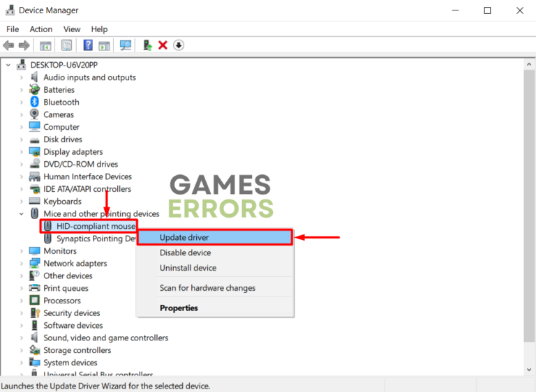Viewport: 536px width, 392px height.
Task: Expand the Display adapters node
Action: [22, 152]
